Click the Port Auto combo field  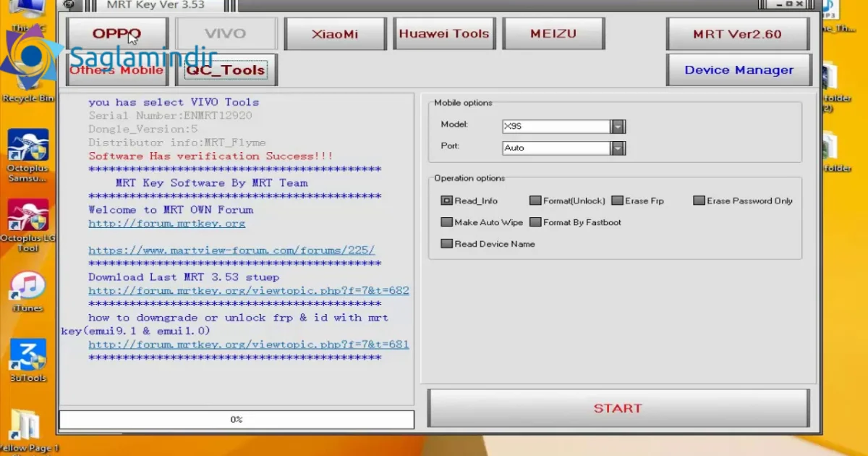tap(556, 148)
